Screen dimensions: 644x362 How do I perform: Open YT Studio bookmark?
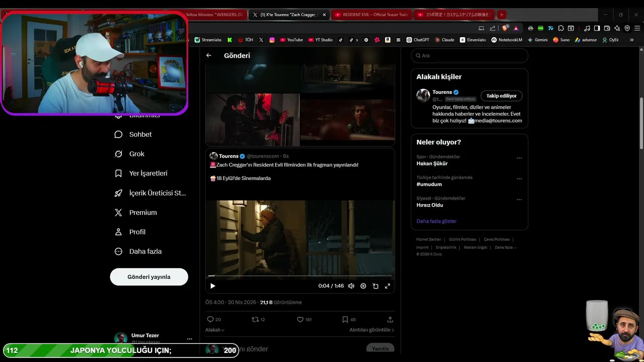(x=320, y=40)
